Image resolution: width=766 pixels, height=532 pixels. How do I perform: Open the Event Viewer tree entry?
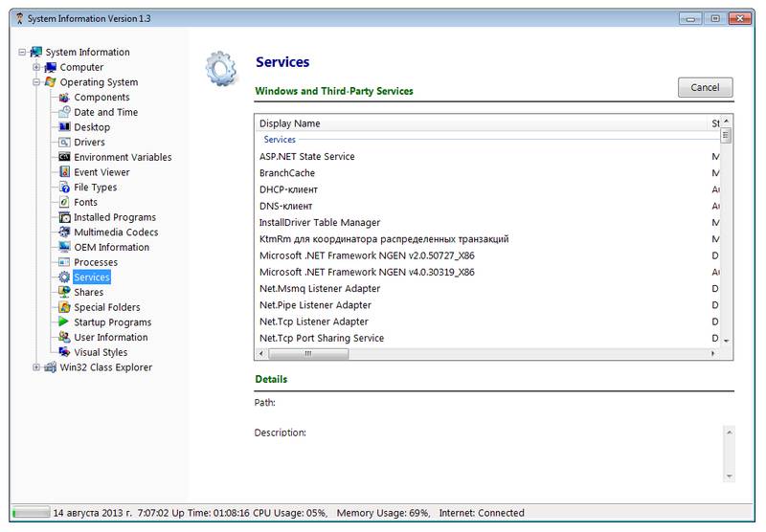click(101, 172)
